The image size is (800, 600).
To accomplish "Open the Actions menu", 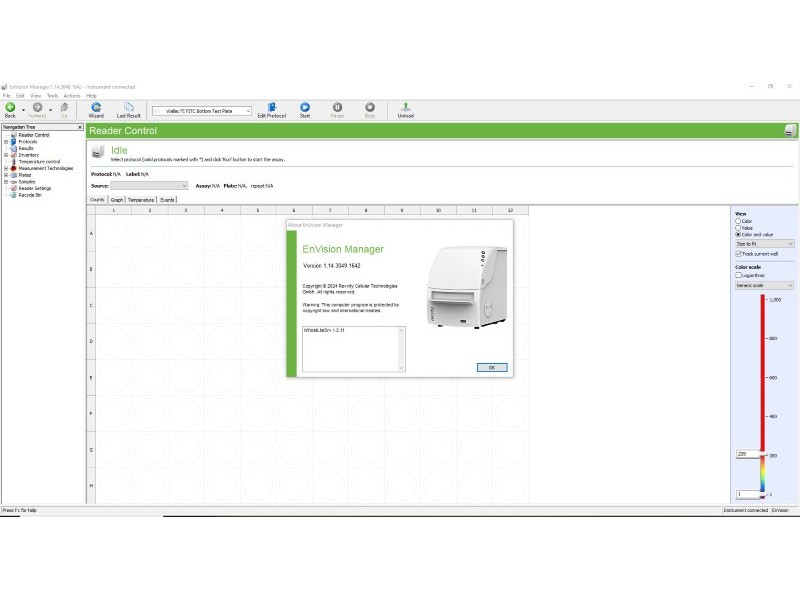I will point(72,95).
